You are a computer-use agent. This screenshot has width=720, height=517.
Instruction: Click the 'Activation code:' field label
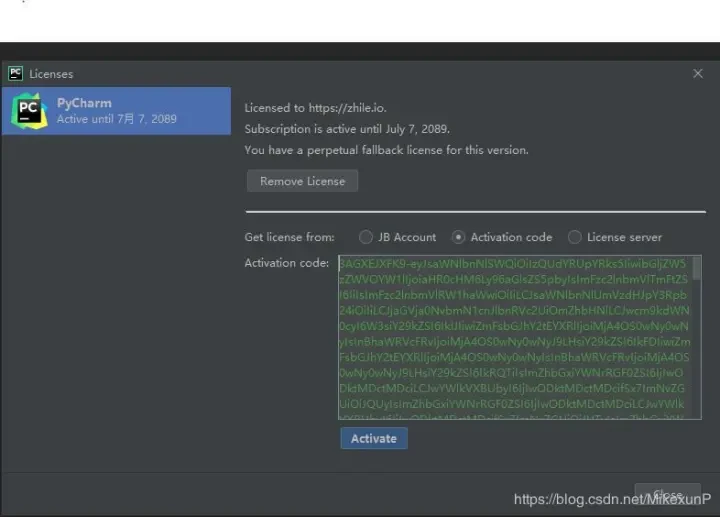click(286, 263)
